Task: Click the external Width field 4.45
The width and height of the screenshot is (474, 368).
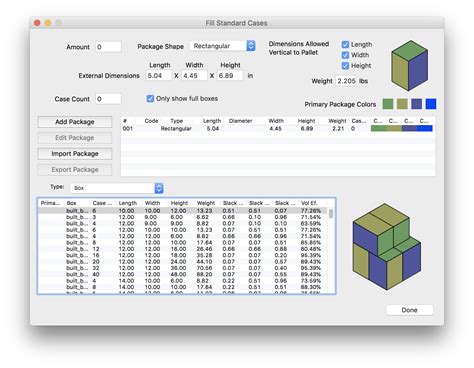Action: pos(194,76)
